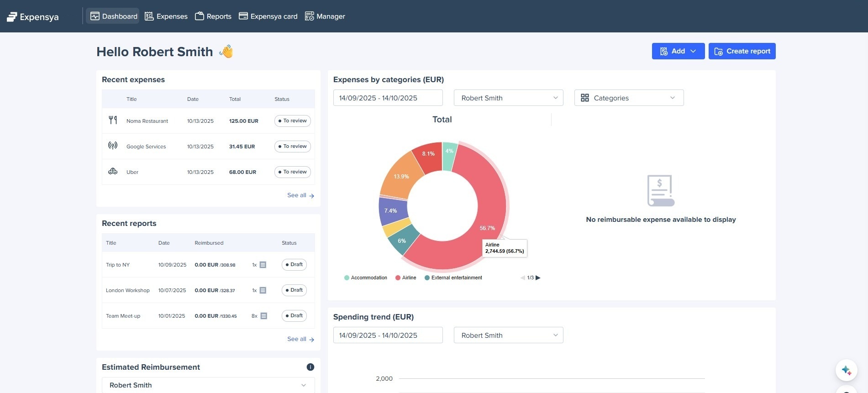Viewport: 868px width, 393px height.
Task: Click the Reports folder icon
Action: (200, 16)
